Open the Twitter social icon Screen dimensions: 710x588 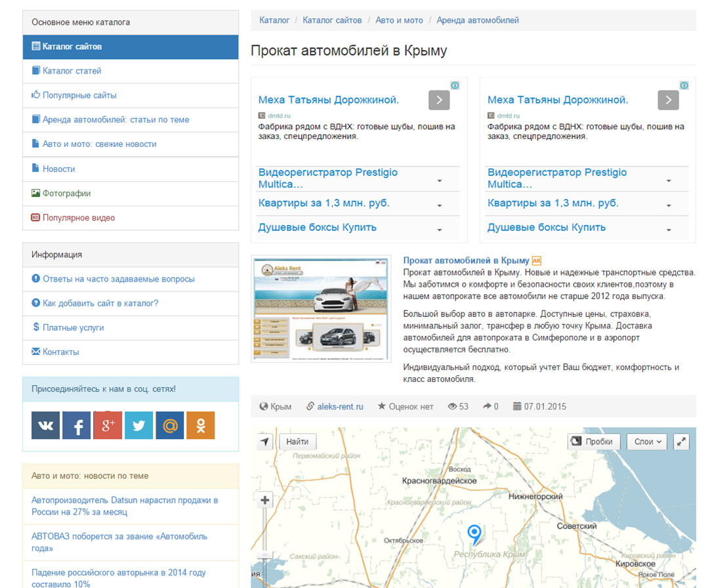(138, 426)
